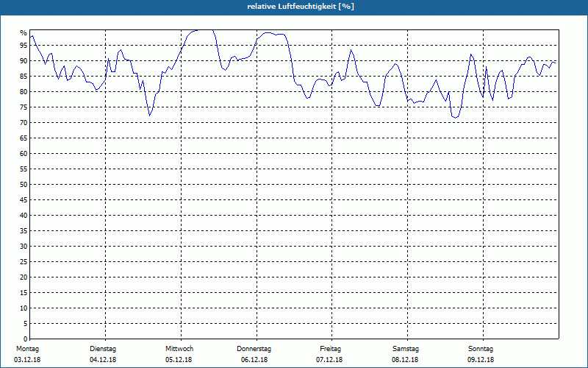Click the y-axis value 60
Viewport: 588px width, 368px height.
tap(24, 154)
